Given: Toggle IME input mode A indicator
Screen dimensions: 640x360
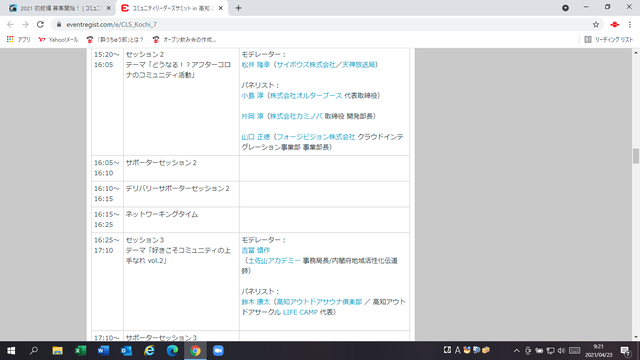Looking at the screenshot, I should [457, 350].
